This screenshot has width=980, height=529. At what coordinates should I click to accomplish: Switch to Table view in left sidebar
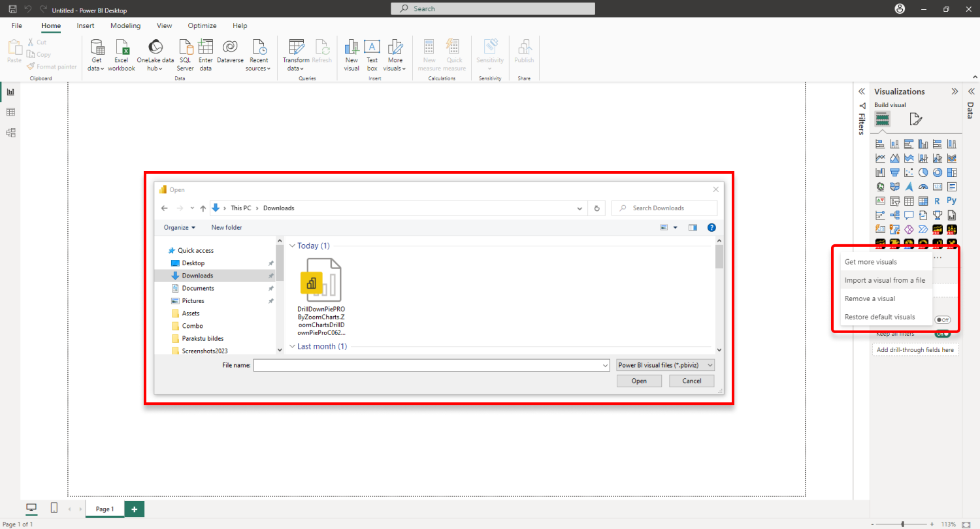pos(10,112)
